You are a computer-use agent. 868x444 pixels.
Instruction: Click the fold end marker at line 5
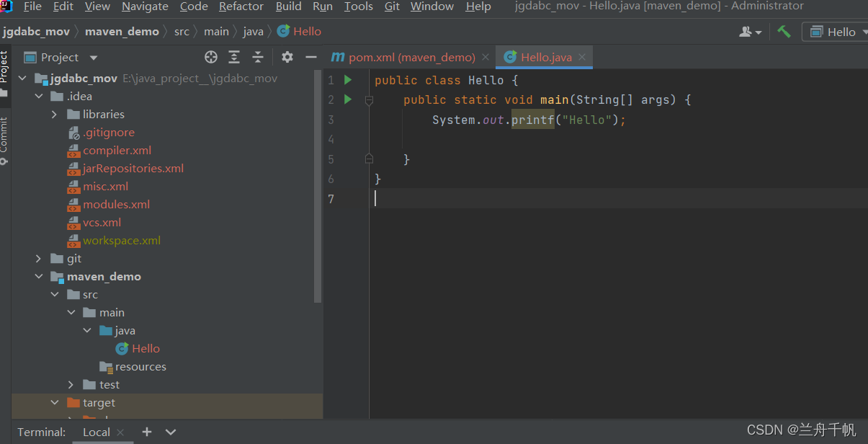coord(369,159)
